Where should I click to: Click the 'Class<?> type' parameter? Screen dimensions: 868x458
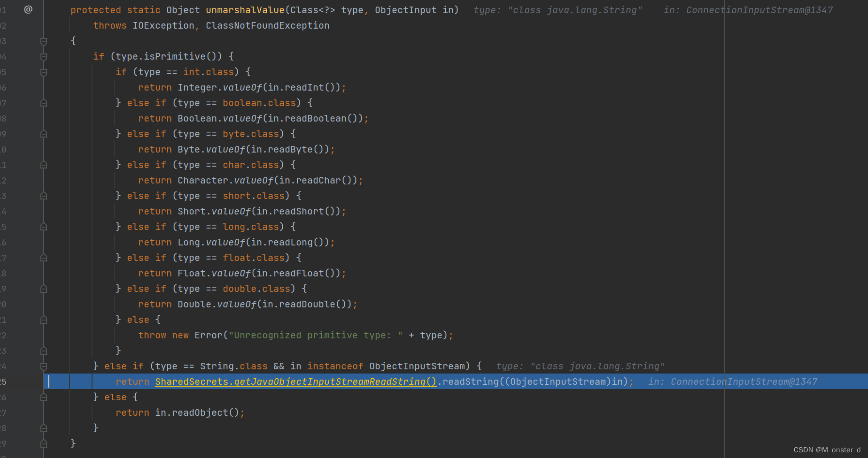327,10
